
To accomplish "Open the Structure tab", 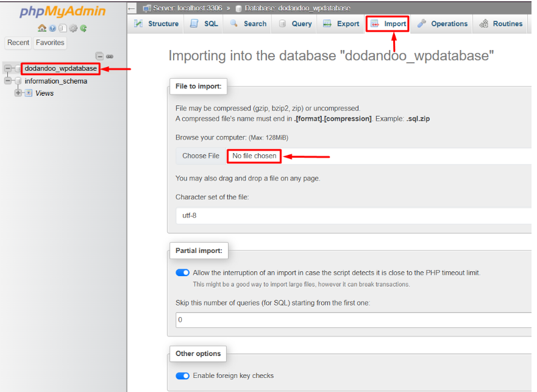I will coord(156,24).
